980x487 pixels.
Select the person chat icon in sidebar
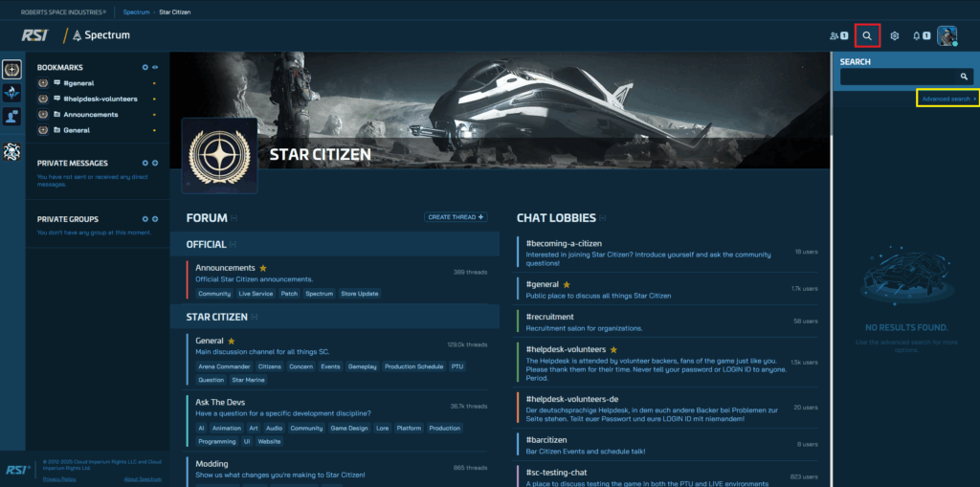coord(11,117)
